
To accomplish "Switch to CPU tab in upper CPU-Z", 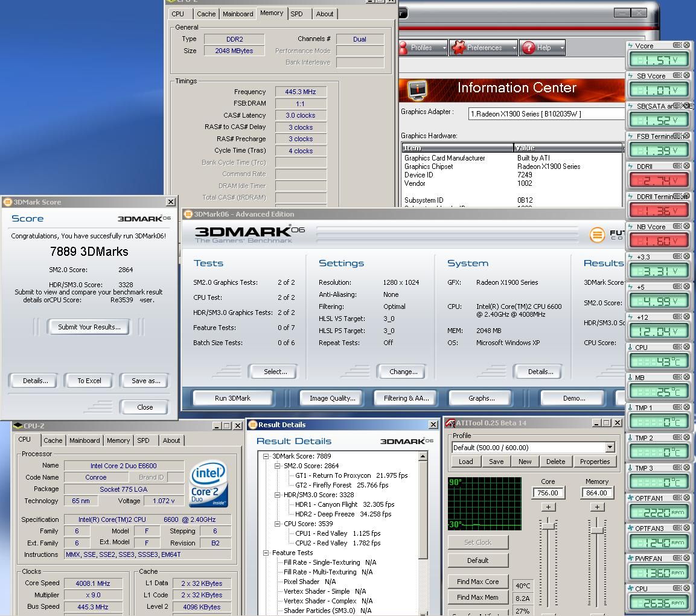I will [177, 14].
